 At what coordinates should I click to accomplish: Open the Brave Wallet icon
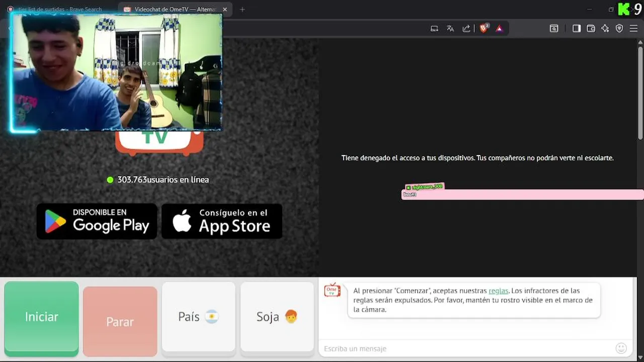pyautogui.click(x=591, y=29)
